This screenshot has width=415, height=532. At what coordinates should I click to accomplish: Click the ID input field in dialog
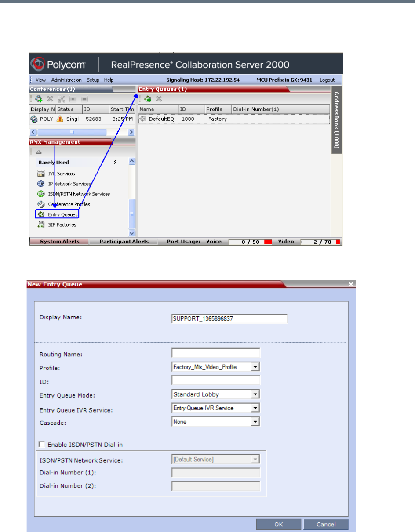pyautogui.click(x=216, y=380)
